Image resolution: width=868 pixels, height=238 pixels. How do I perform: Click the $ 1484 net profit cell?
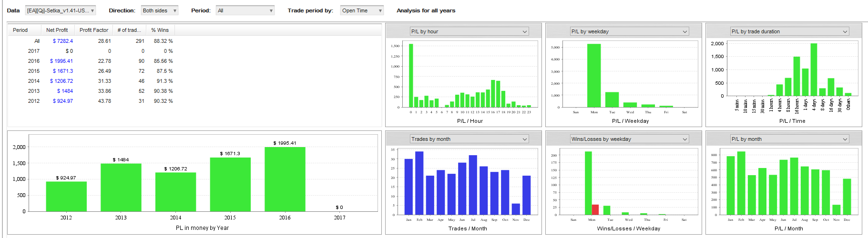tap(65, 91)
